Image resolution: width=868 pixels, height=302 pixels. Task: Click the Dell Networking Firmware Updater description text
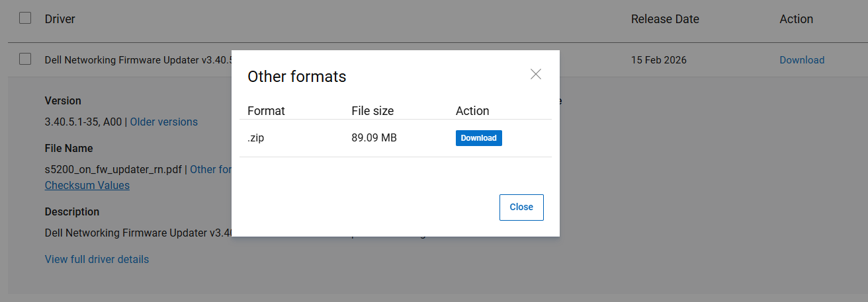click(138, 233)
